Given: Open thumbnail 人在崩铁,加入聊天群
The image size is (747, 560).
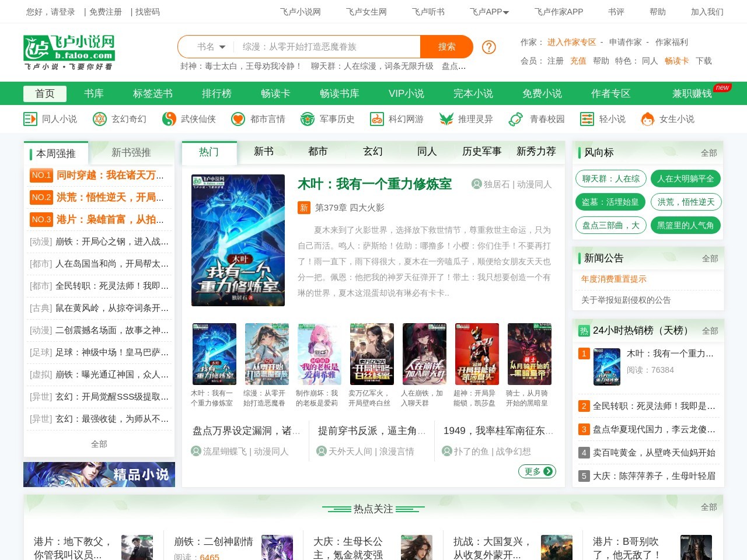Looking at the screenshot, I should point(424,354).
